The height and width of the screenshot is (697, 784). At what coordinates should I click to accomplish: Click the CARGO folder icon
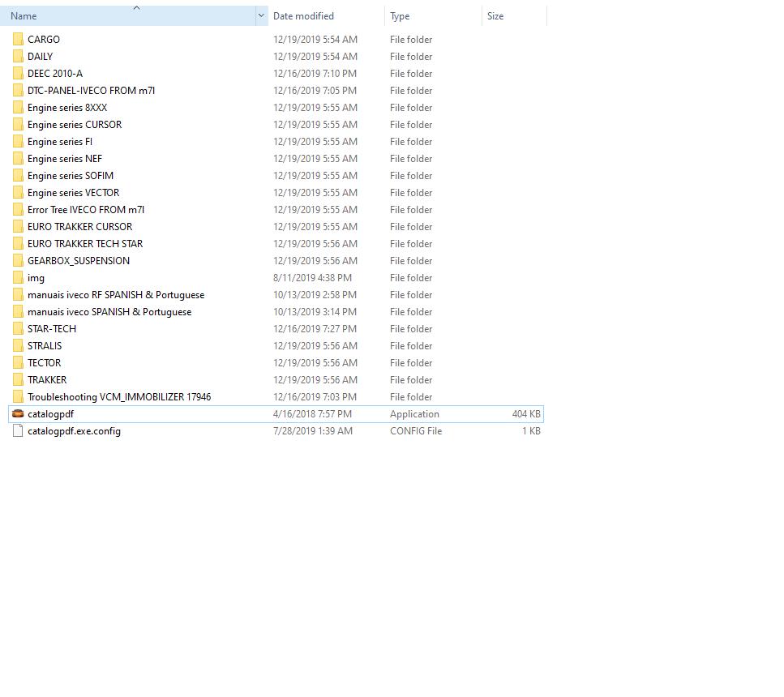click(18, 39)
